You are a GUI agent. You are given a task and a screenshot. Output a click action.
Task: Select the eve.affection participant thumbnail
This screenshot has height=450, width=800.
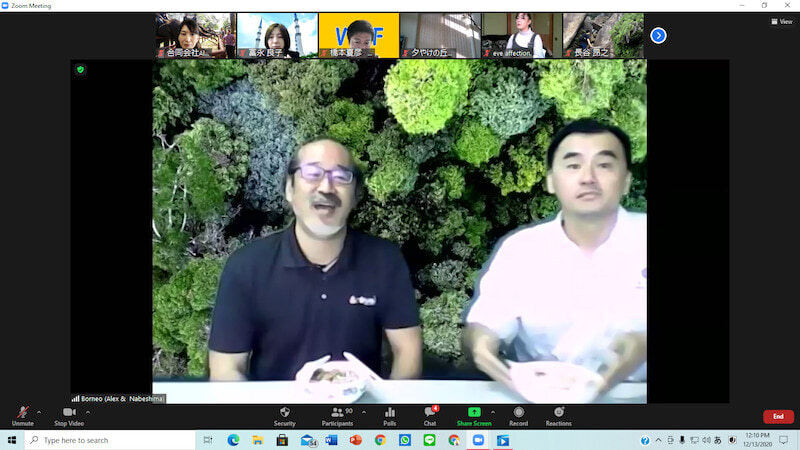521,35
